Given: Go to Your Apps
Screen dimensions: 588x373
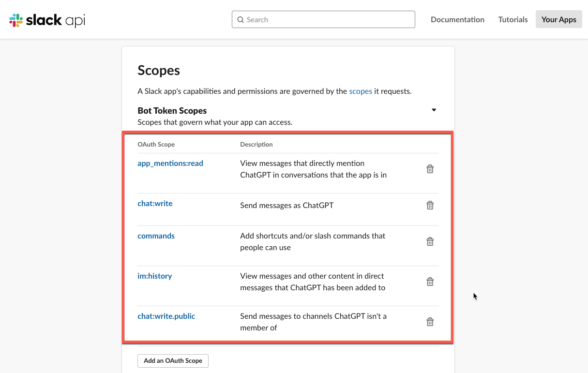Looking at the screenshot, I should (x=558, y=19).
